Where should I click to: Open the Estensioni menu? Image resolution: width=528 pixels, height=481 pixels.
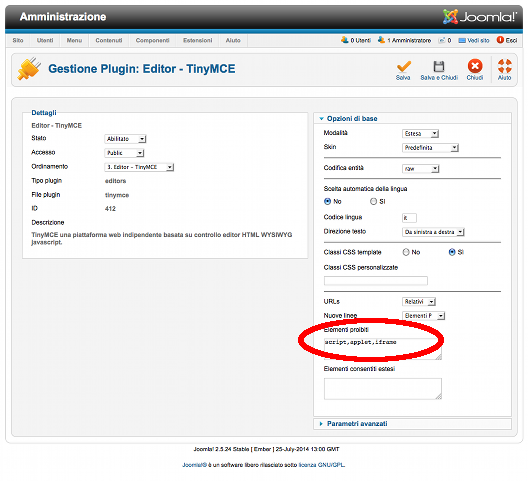click(x=198, y=40)
